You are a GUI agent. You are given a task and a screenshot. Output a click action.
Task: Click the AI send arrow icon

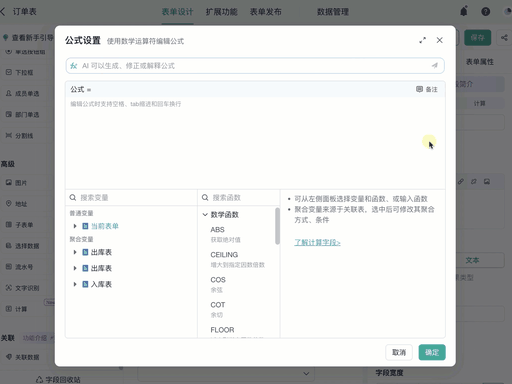434,66
